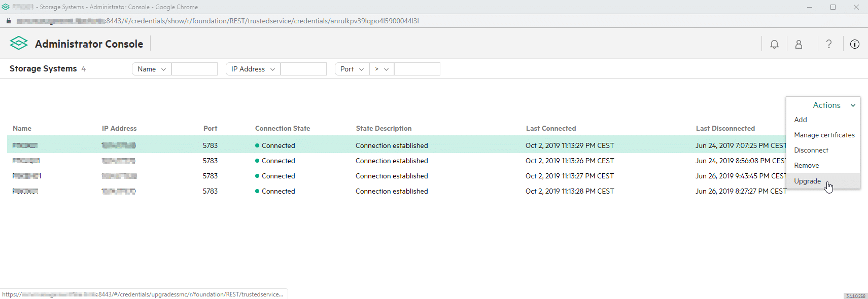
Task: Select the 'Oct 2, 2019 11:13:26 PM CEST' cell
Action: pos(570,161)
